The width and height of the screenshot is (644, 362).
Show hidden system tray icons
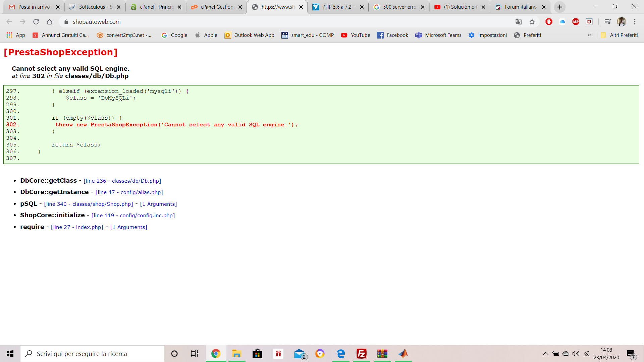point(545,354)
